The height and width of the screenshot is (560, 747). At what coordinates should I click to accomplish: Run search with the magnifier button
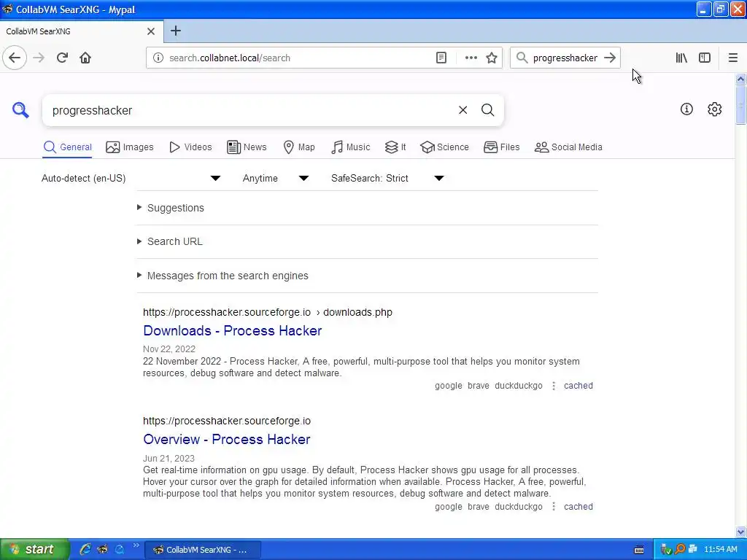coord(487,110)
